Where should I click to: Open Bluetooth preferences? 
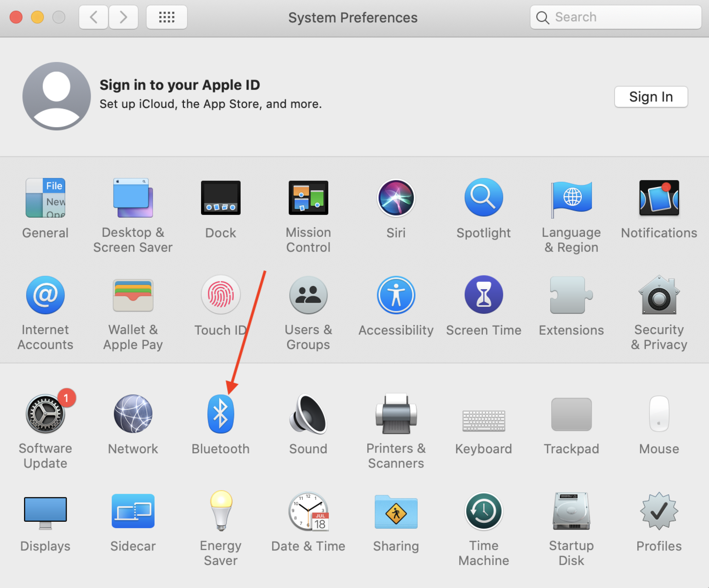click(220, 415)
